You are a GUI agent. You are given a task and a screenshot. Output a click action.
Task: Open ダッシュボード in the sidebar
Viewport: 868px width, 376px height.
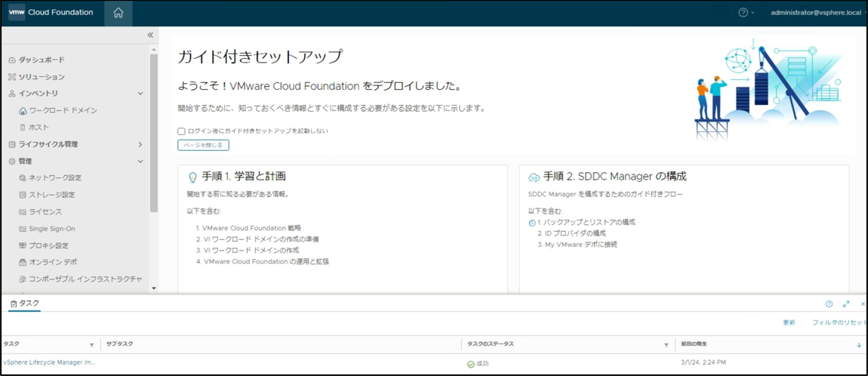(x=42, y=60)
